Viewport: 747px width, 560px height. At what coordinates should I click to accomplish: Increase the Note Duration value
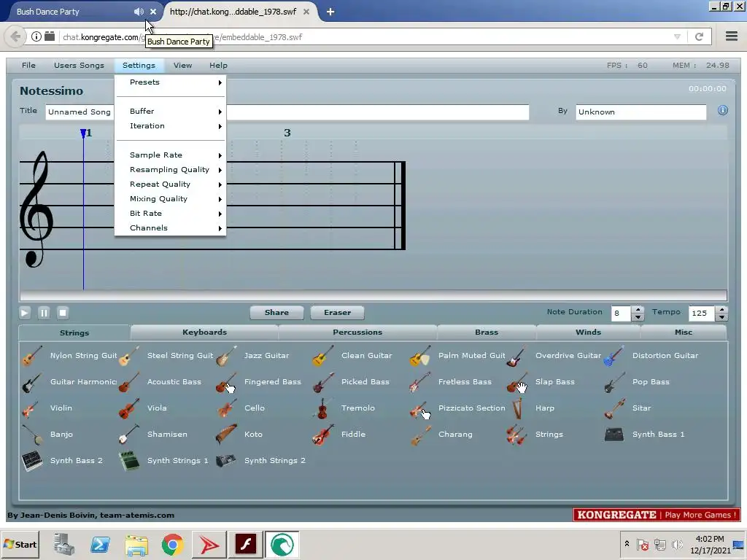pyautogui.click(x=638, y=309)
